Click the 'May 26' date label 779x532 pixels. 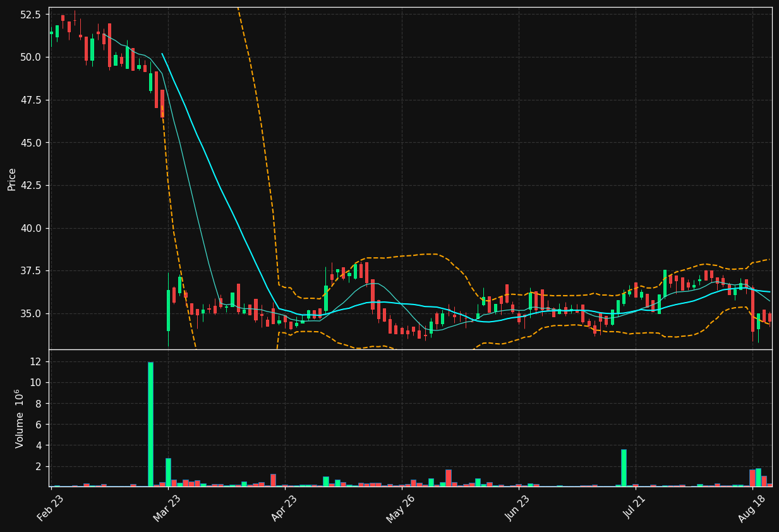pos(400,508)
